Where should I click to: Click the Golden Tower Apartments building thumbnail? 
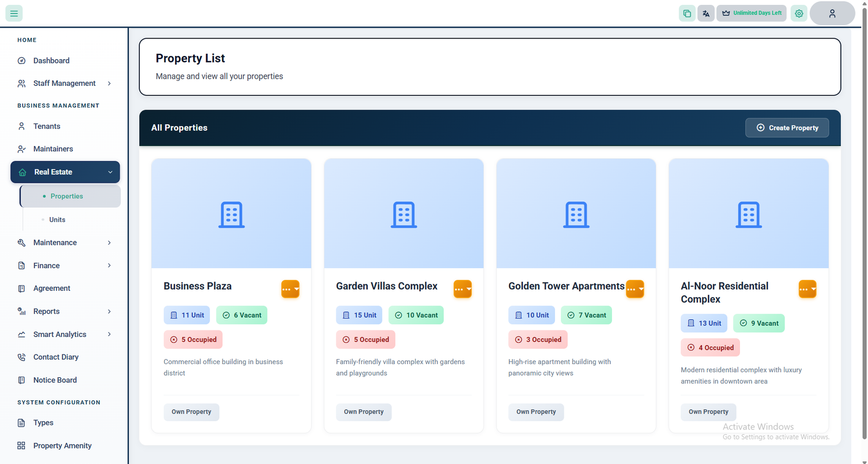(576, 214)
